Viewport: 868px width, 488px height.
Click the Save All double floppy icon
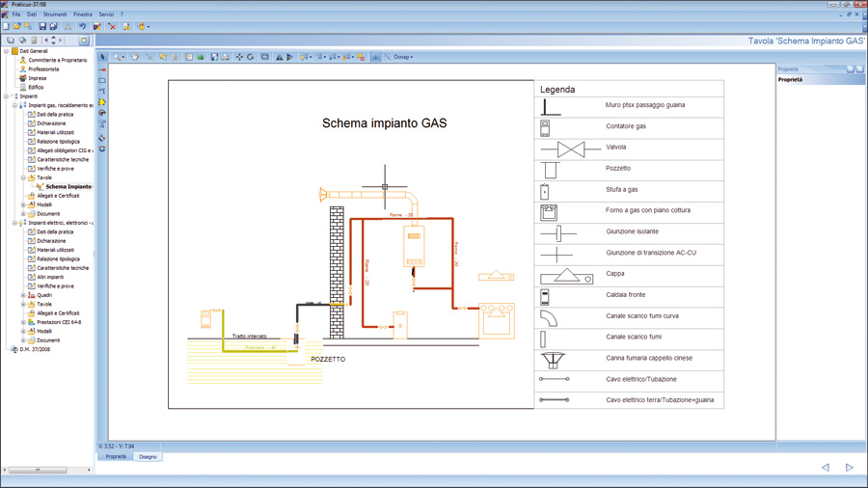click(53, 26)
